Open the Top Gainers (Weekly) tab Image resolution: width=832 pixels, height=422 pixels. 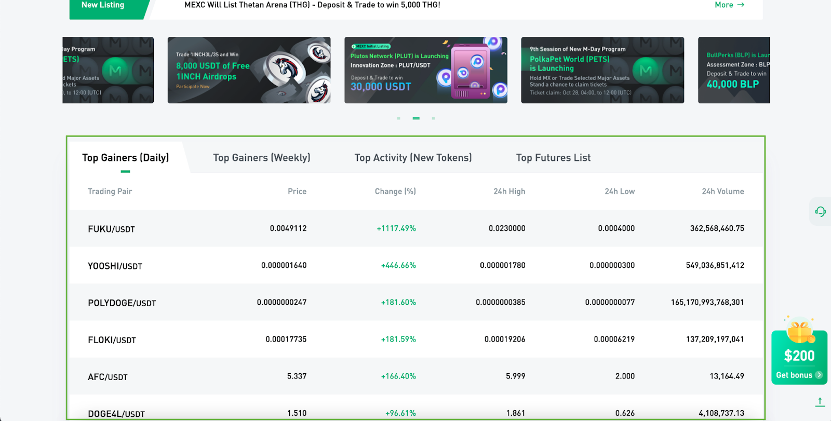[x=261, y=158]
